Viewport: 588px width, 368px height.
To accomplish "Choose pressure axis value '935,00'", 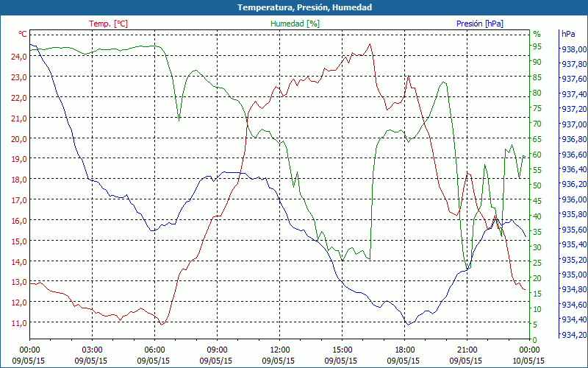I will click(574, 275).
